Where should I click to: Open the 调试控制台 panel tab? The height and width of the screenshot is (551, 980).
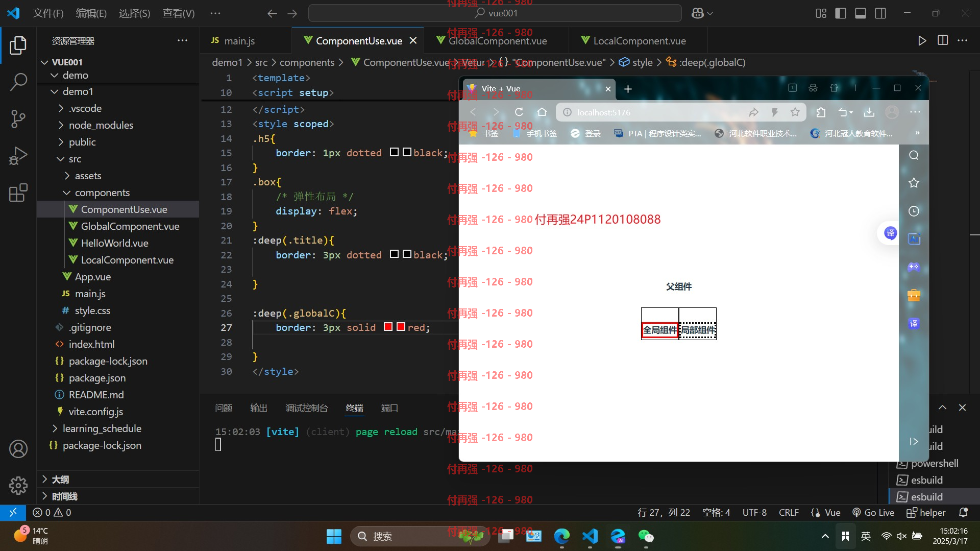pos(307,408)
